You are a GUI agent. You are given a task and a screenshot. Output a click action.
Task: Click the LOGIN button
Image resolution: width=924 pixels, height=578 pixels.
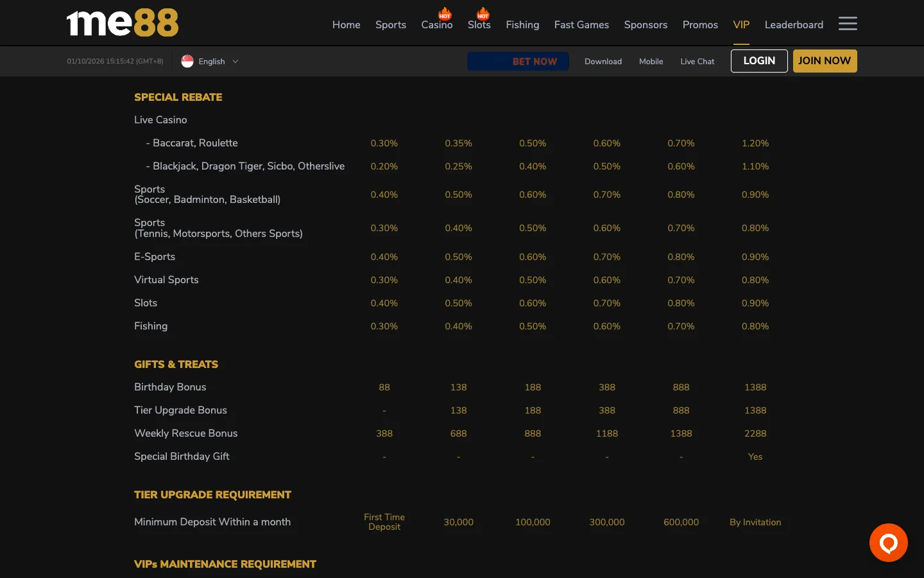(x=759, y=61)
